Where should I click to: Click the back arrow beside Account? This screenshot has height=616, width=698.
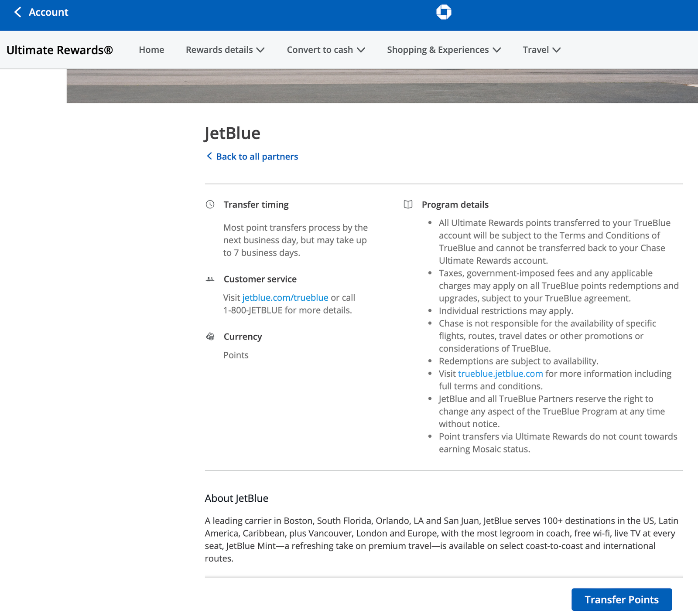(18, 12)
